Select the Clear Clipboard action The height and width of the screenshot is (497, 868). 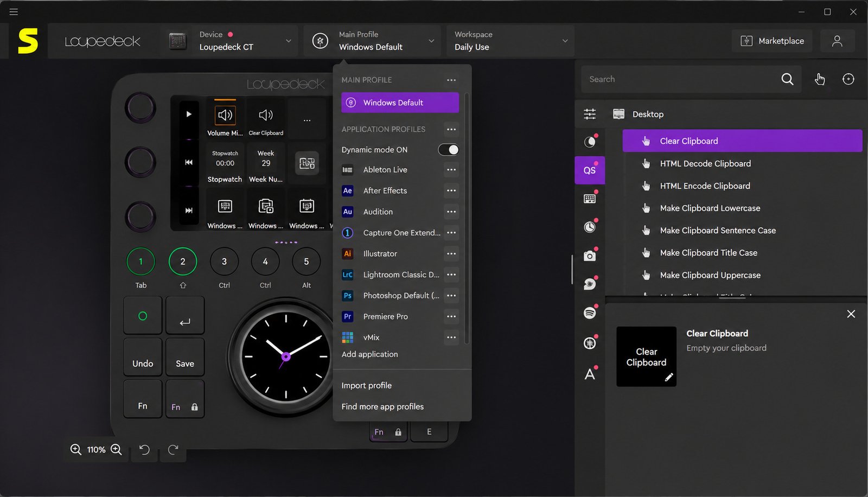tap(742, 141)
